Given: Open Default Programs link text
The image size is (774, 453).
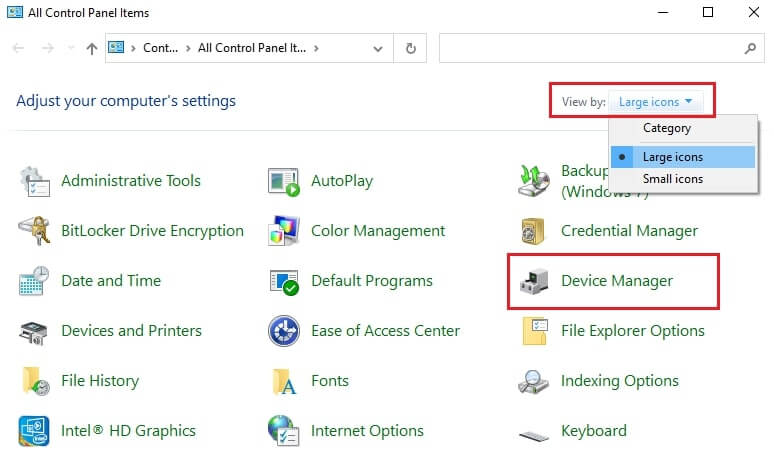Looking at the screenshot, I should pyautogui.click(x=372, y=281).
